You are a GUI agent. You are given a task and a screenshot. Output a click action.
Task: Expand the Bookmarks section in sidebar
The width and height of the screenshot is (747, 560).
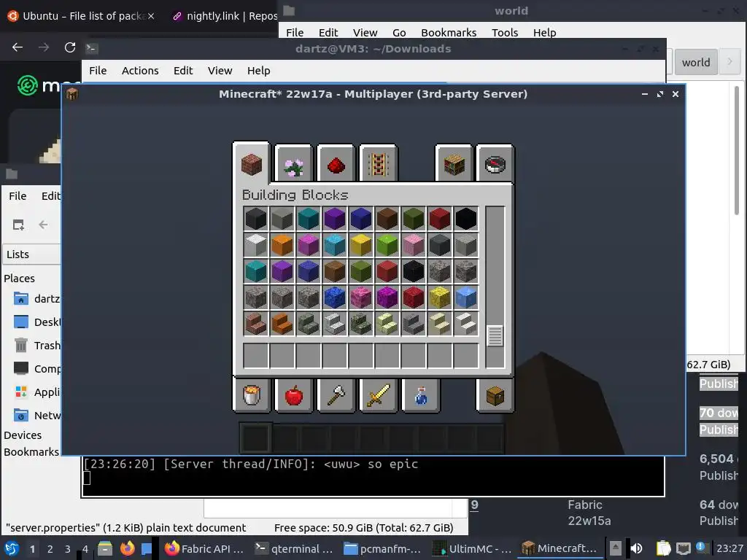pyautogui.click(x=31, y=452)
